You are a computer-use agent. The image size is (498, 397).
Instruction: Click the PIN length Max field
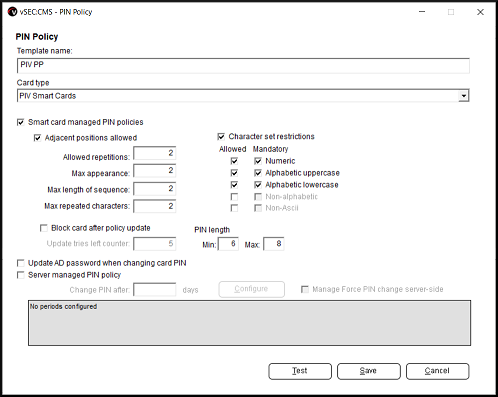tap(274, 244)
